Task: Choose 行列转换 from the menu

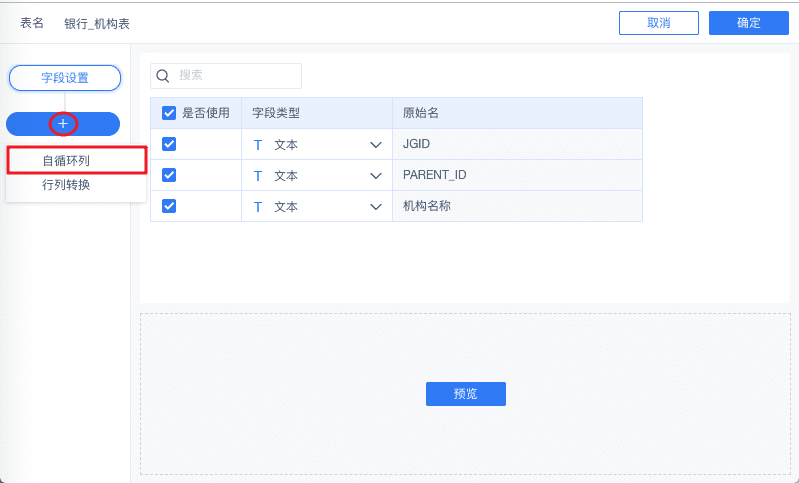Action: (x=66, y=185)
